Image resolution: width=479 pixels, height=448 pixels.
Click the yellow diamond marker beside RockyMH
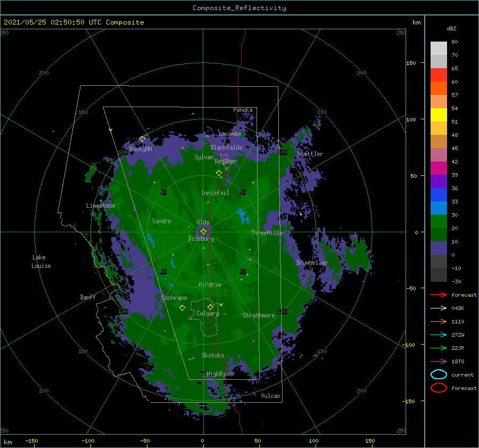click(142, 139)
